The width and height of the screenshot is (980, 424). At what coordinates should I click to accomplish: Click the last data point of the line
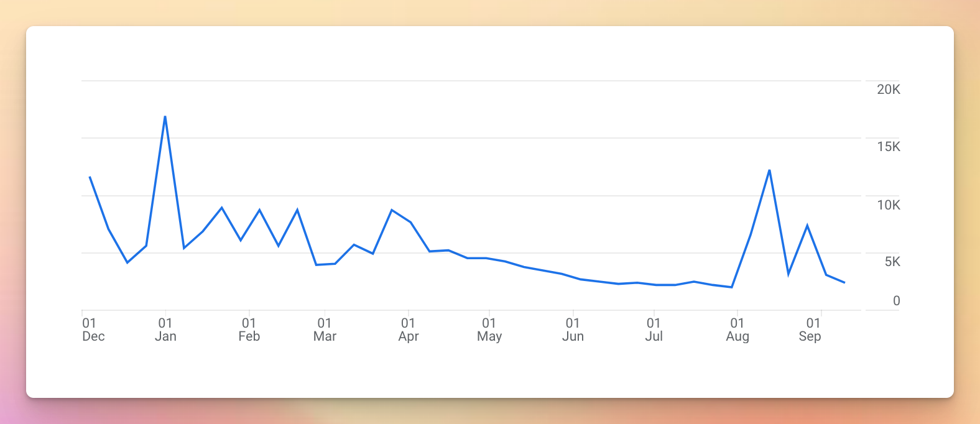844,283
